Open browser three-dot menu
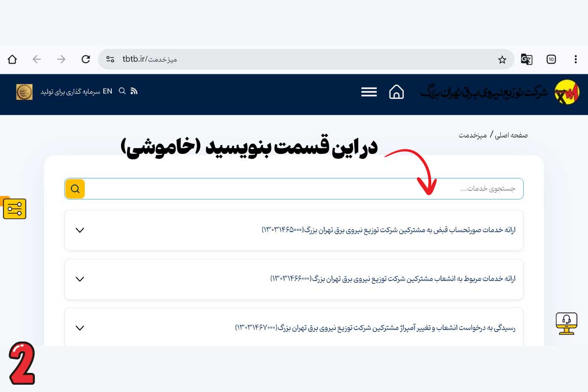This screenshot has height=392, width=588. tap(576, 59)
